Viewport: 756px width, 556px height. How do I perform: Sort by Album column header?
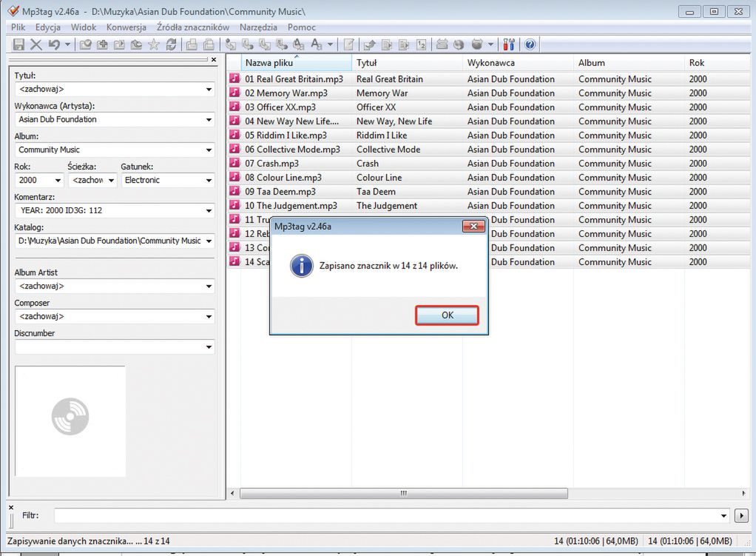629,63
